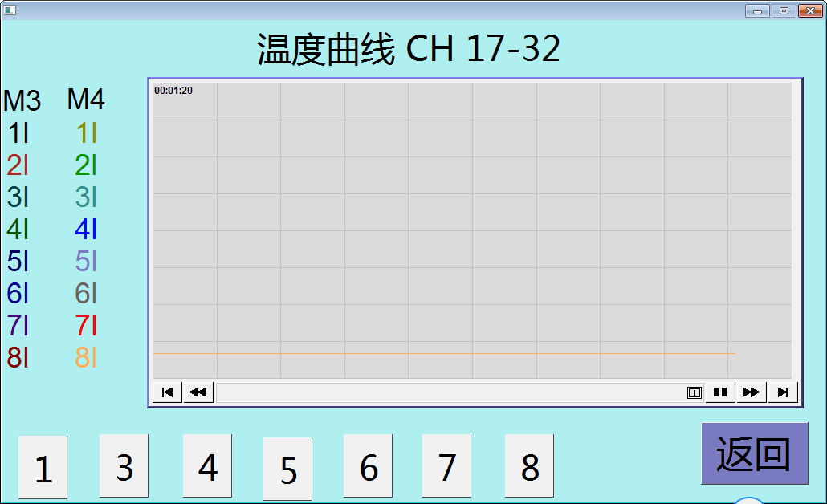This screenshot has height=504, width=827.
Task: Click the trend scroll bar track
Action: point(450,392)
